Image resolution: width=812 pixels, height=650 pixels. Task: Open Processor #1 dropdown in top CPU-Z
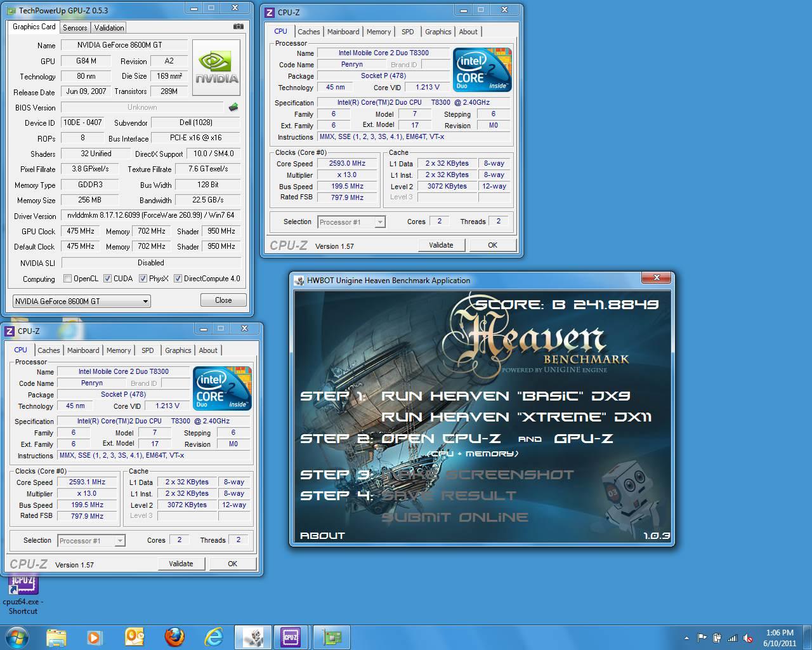pos(351,222)
